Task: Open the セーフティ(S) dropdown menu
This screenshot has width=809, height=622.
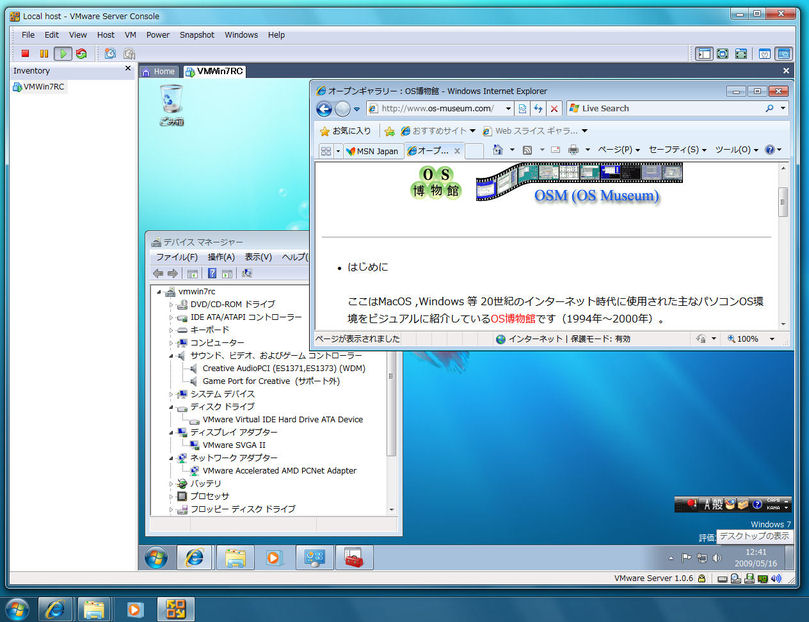Action: point(677,150)
